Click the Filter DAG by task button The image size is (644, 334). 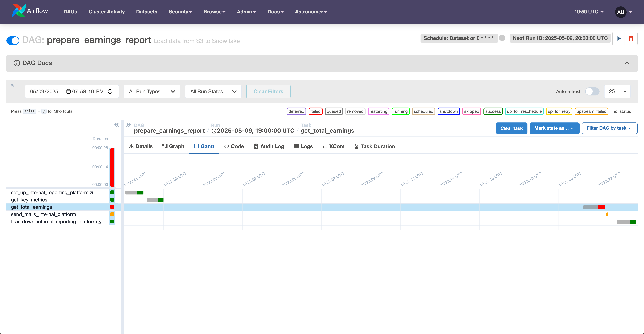[609, 128]
